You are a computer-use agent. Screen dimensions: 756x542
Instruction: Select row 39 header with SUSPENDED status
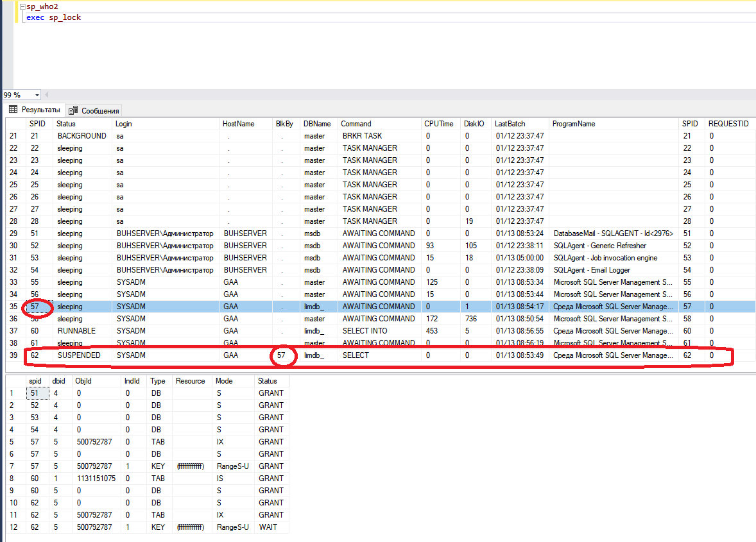13,355
